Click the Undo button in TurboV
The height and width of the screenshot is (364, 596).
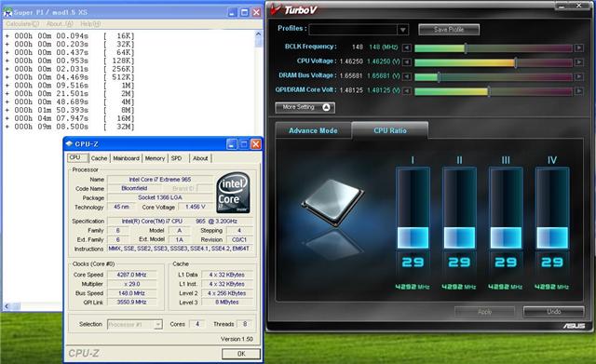click(554, 312)
